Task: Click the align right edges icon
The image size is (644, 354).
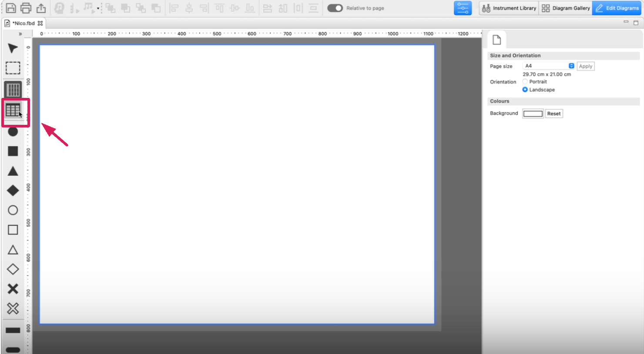Action: click(x=204, y=8)
